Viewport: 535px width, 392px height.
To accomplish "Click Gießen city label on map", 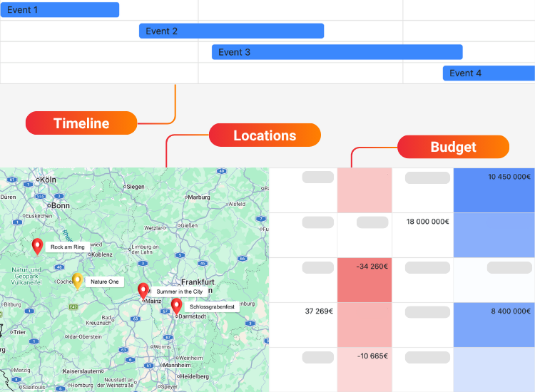I will 189,225.
